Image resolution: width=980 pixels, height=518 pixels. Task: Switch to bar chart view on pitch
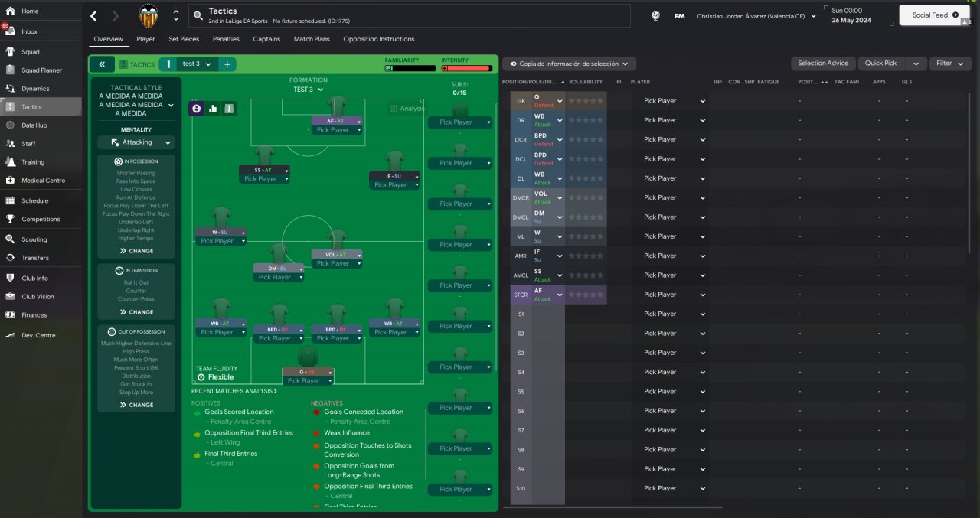click(213, 109)
